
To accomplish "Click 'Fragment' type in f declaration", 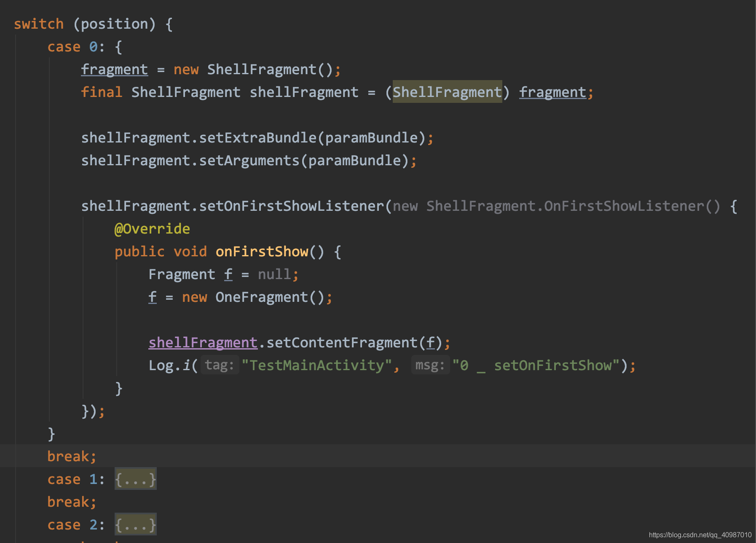I will point(182,274).
